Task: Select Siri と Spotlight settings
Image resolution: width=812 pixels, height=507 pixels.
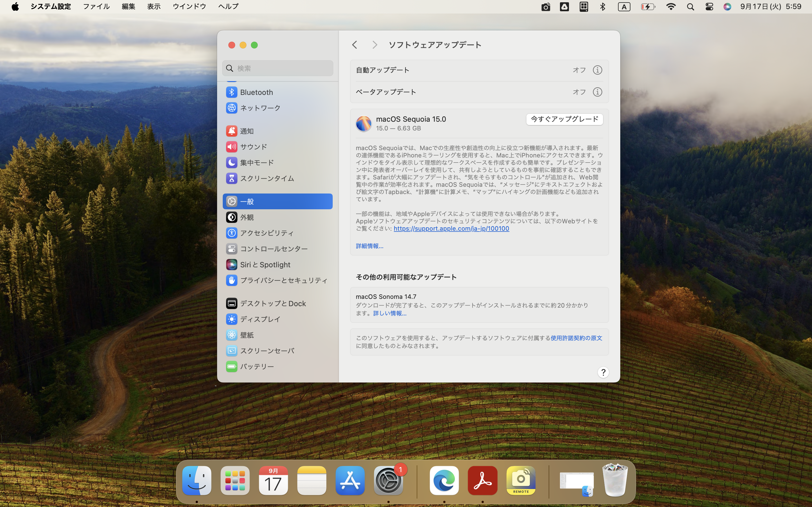Action: point(264,264)
